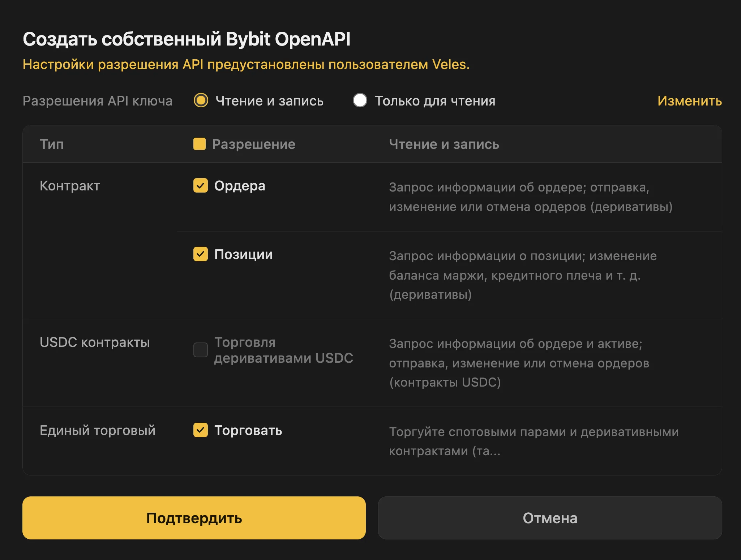This screenshot has height=560, width=741.
Task: Click the Контракт row label
Action: coord(70,186)
